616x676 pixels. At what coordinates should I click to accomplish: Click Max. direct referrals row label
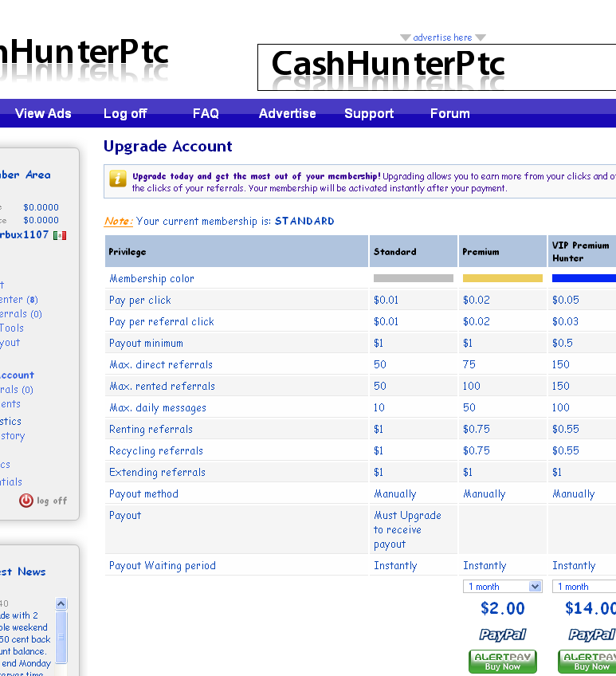click(x=161, y=365)
